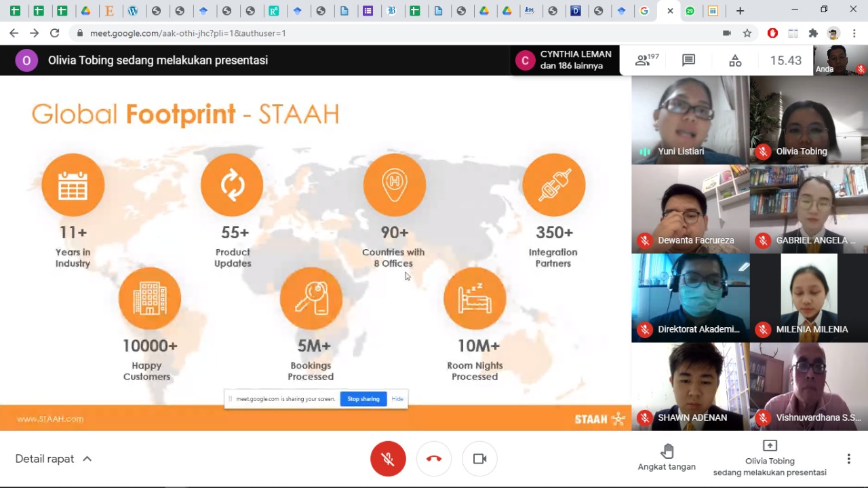Switch to the green 29 badge tab

pyautogui.click(x=690, y=11)
